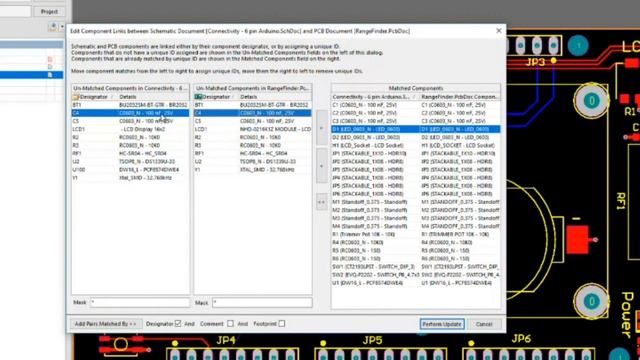Select C5 in the schematic un-matched list

[x=130, y=121]
